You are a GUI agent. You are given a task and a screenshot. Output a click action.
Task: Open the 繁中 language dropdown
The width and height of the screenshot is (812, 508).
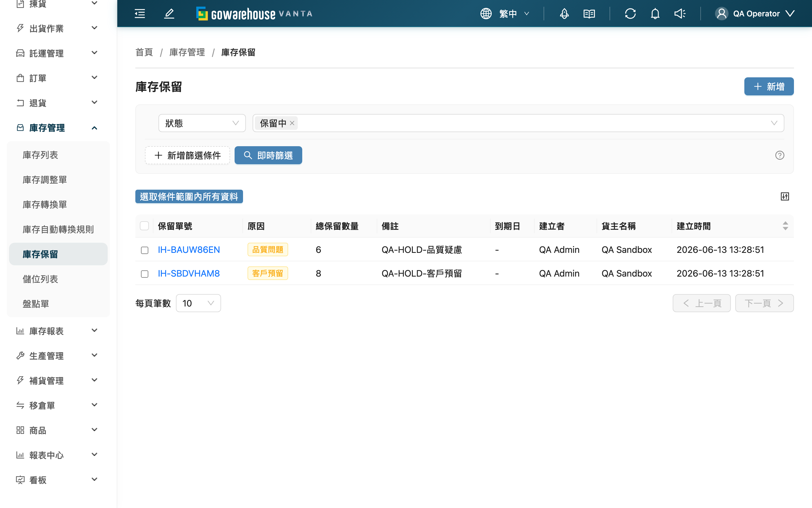click(515, 14)
